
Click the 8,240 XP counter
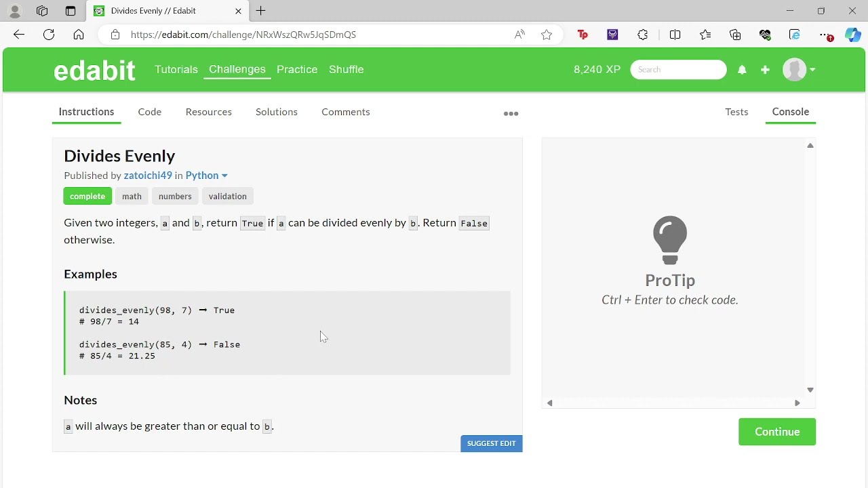(x=597, y=69)
